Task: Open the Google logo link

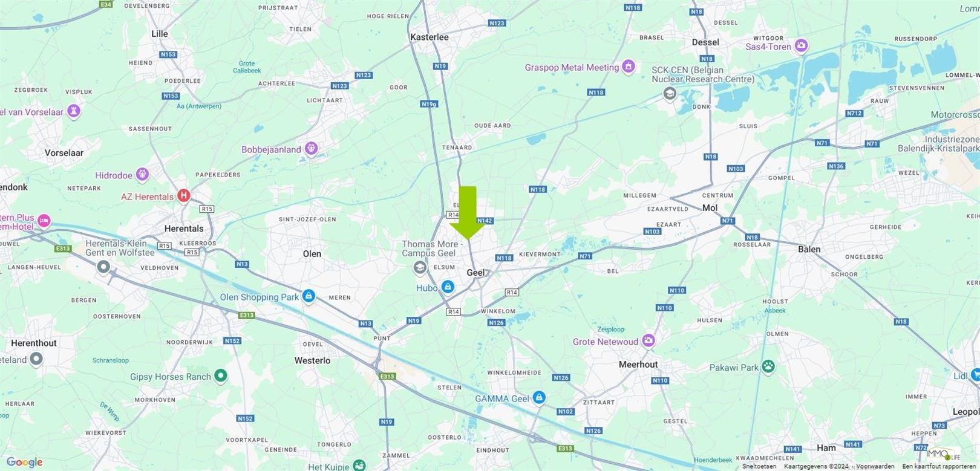Action: 25,463
